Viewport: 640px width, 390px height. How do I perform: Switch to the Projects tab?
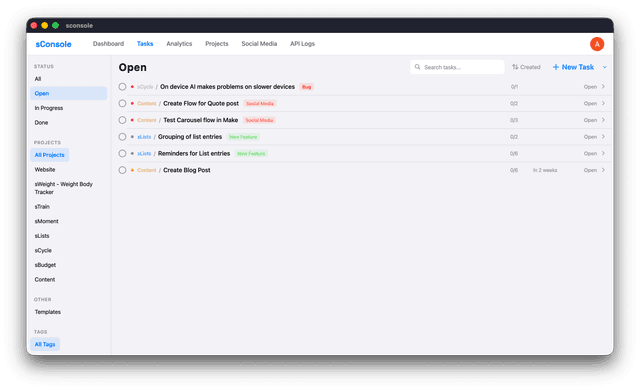point(217,44)
